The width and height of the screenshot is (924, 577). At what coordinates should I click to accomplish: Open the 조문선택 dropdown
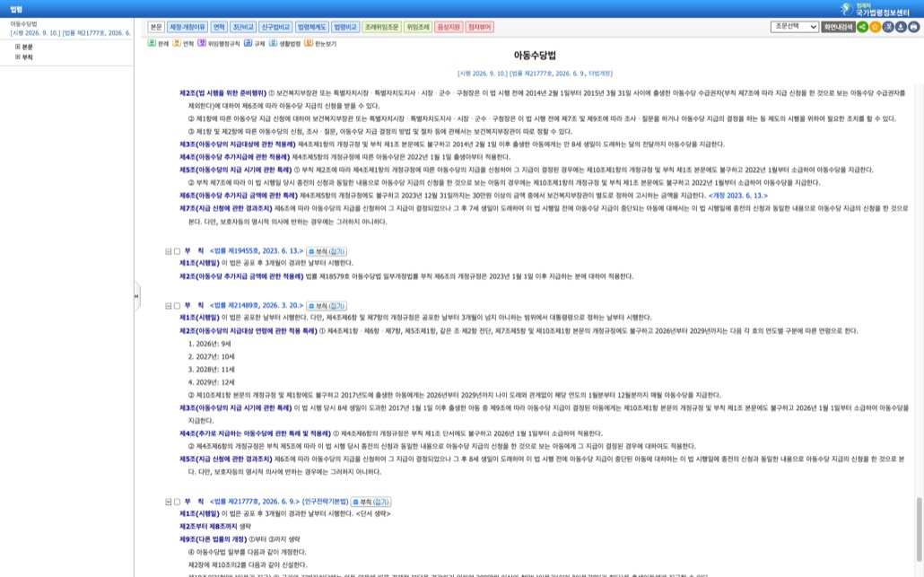click(794, 27)
